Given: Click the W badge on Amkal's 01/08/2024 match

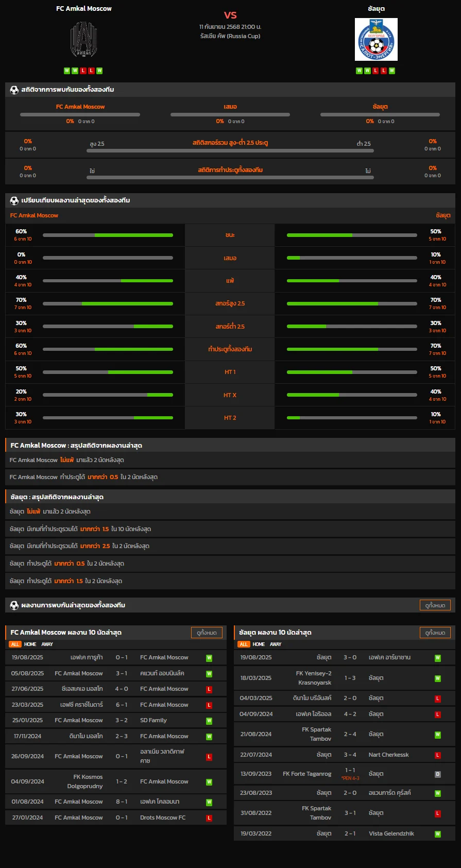Looking at the screenshot, I should (209, 802).
